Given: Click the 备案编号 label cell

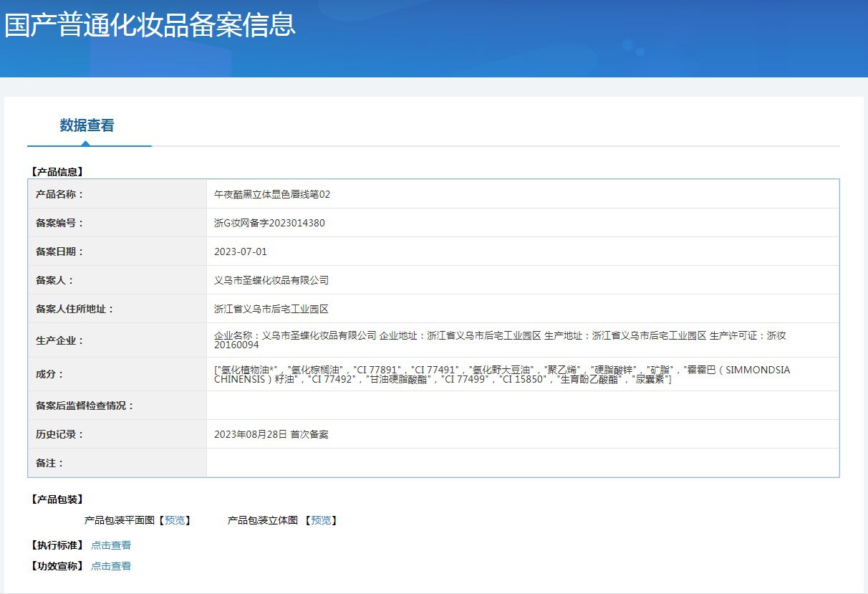Looking at the screenshot, I should point(117,223).
